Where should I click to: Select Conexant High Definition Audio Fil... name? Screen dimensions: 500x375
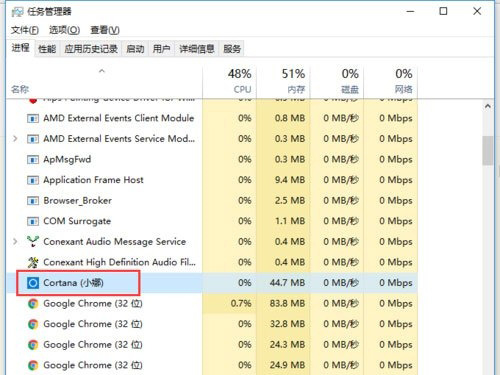pos(119,262)
